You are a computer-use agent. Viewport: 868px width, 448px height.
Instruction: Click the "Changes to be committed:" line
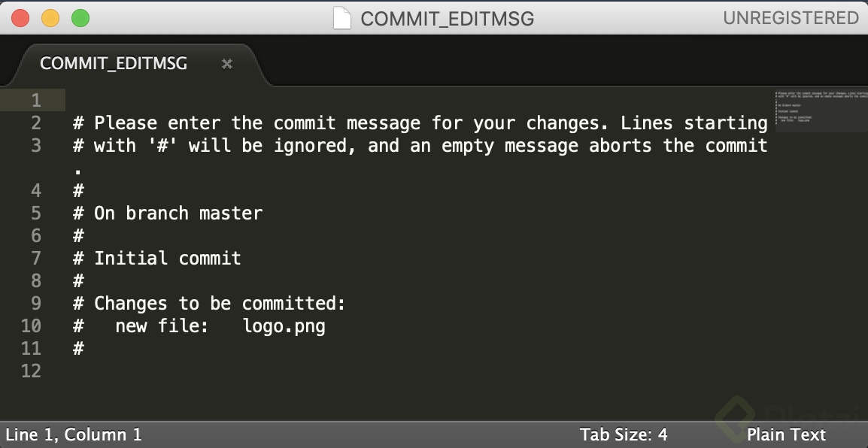pyautogui.click(x=219, y=304)
